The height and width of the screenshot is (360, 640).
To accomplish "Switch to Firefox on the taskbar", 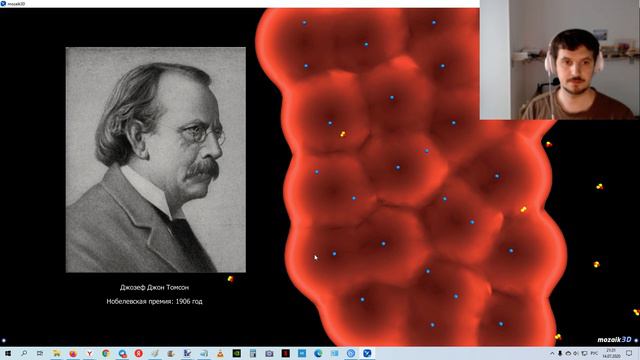I will (x=73, y=353).
